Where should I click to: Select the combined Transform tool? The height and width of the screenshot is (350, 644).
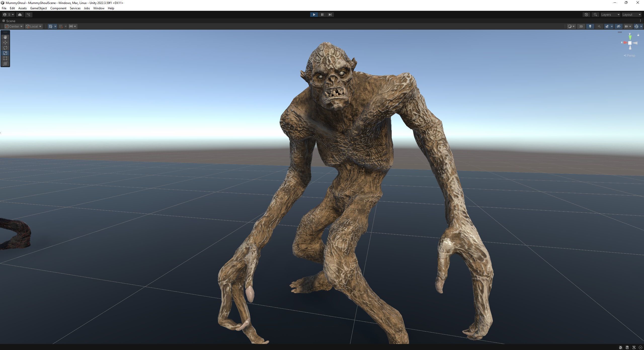pyautogui.click(x=5, y=64)
